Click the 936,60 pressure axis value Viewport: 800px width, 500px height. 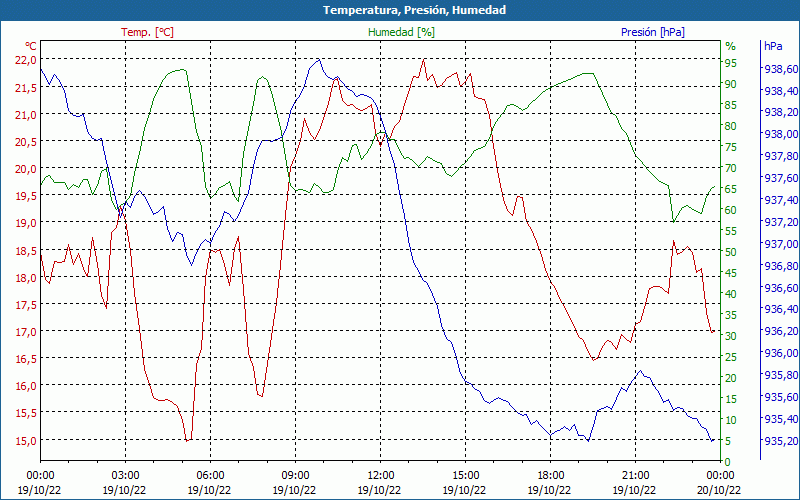pyautogui.click(x=781, y=288)
